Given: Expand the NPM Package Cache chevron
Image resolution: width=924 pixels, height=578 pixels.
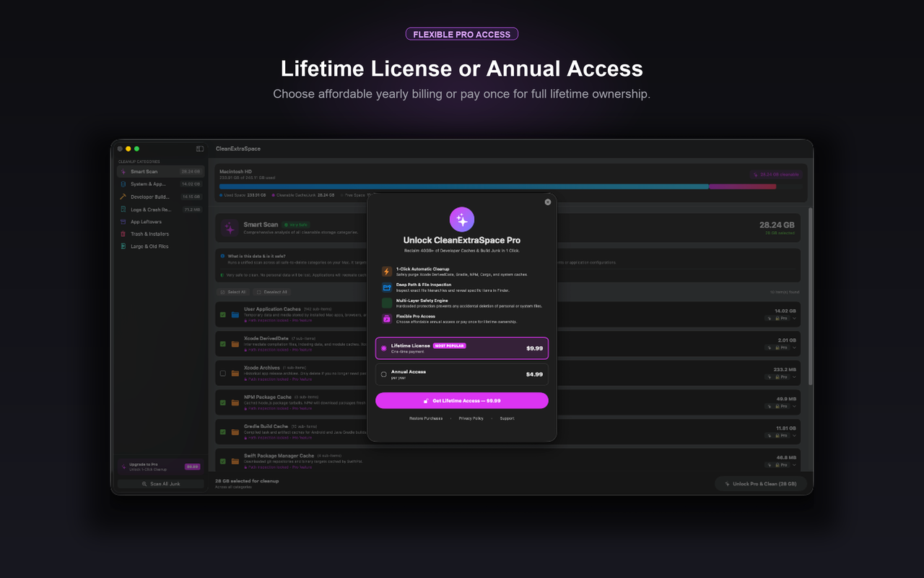Looking at the screenshot, I should (x=794, y=406).
